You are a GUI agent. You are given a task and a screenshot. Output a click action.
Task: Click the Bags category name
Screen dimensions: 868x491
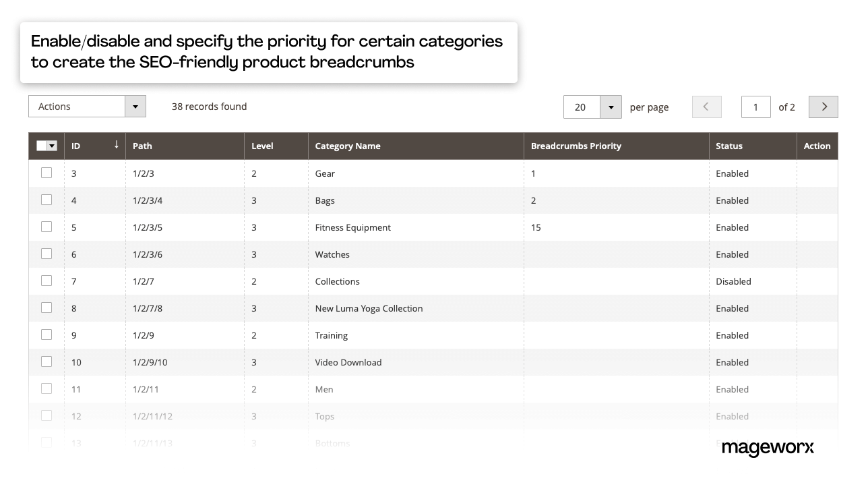pos(325,200)
